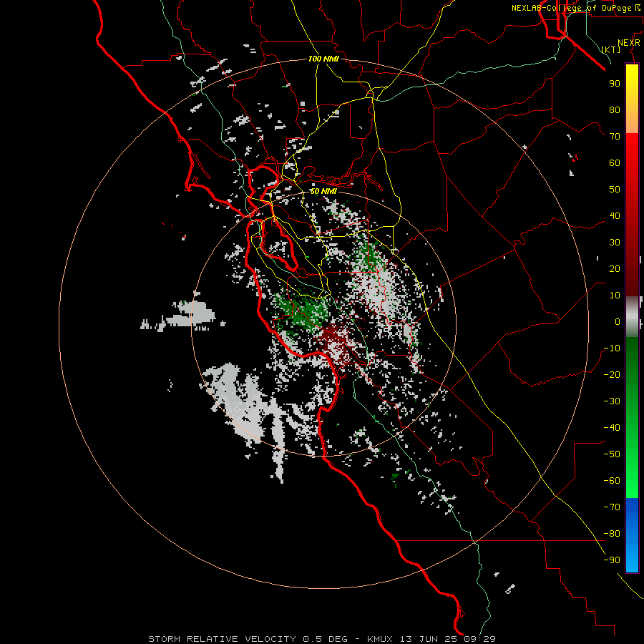This screenshot has width=644, height=644.
Task: Select the -10 value on velocity scale
Action: [612, 348]
